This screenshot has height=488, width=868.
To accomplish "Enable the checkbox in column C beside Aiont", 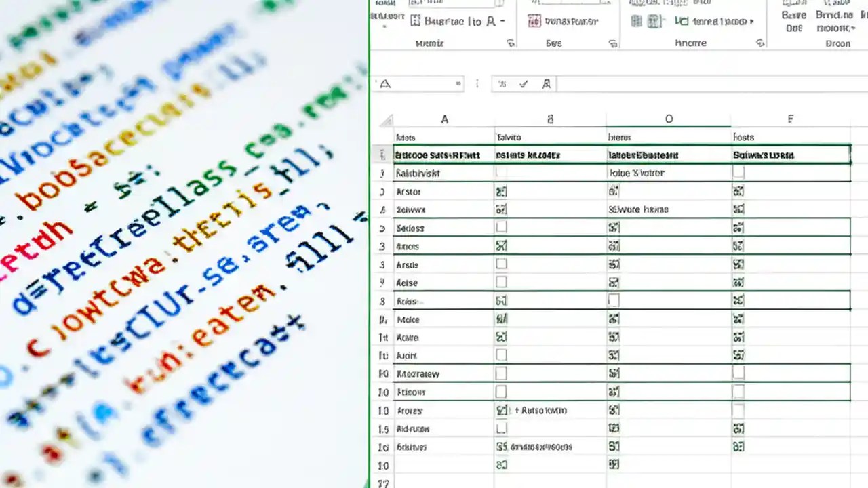I will tap(614, 355).
